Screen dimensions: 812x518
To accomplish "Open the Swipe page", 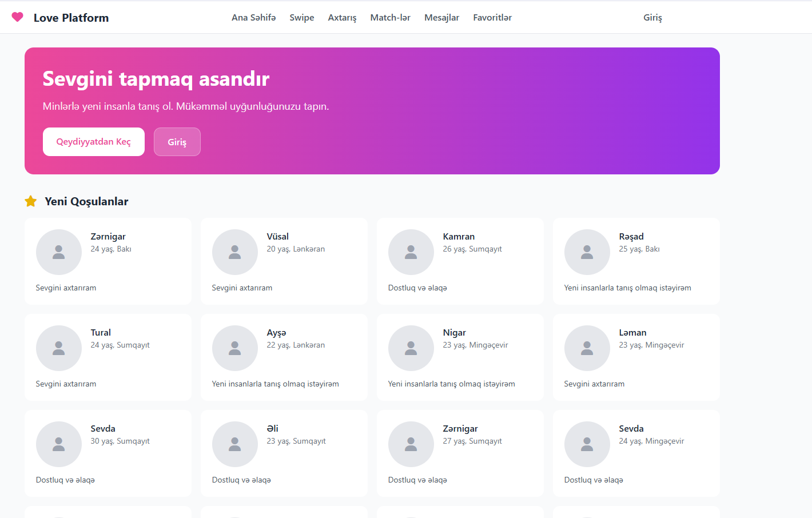I will pos(302,17).
